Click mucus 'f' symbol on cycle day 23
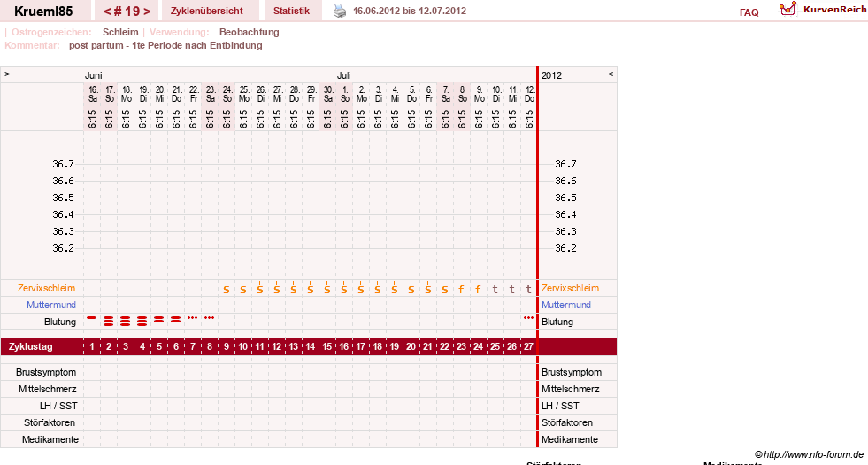 click(x=461, y=289)
